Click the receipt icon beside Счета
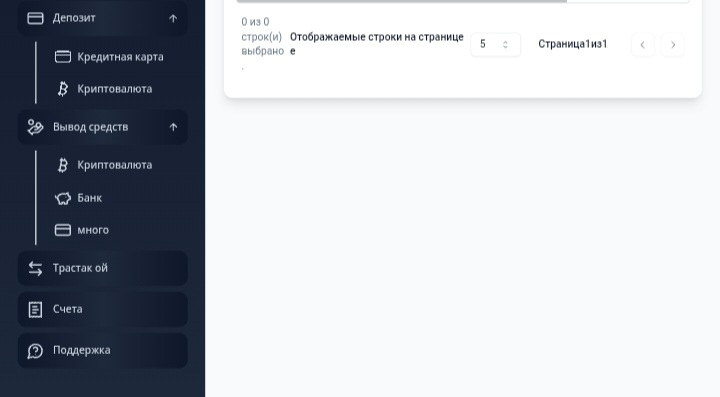This screenshot has width=720, height=397. (x=35, y=310)
